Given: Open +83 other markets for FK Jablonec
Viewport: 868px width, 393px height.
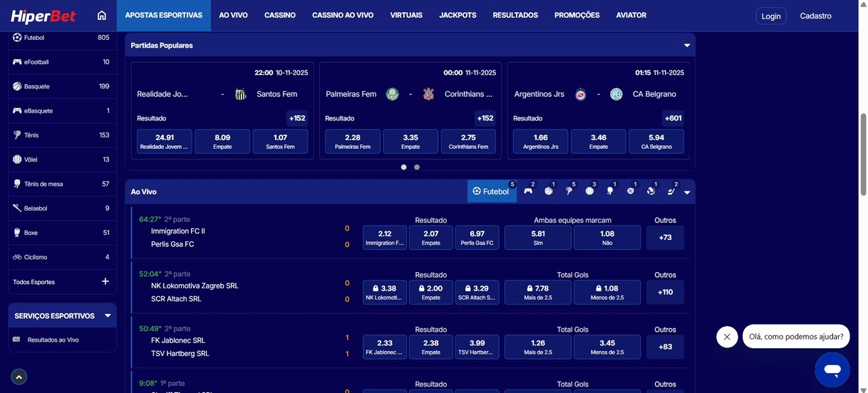Looking at the screenshot, I should point(665,347).
